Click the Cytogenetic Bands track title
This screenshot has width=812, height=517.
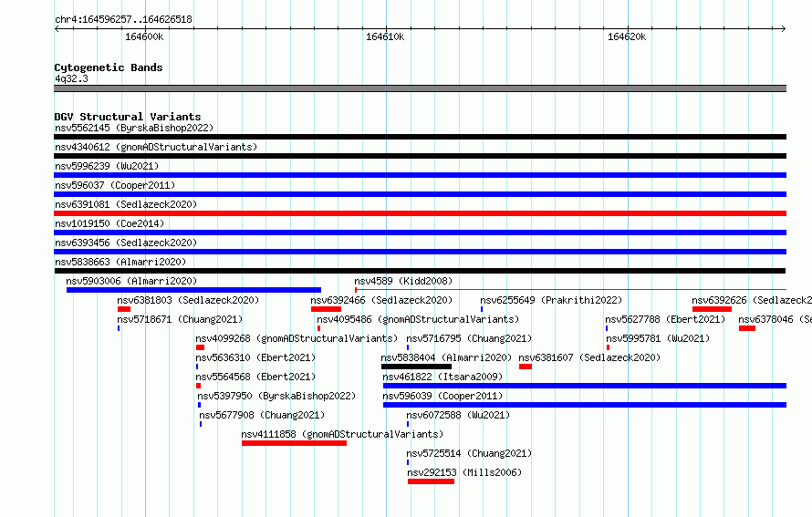click(109, 67)
